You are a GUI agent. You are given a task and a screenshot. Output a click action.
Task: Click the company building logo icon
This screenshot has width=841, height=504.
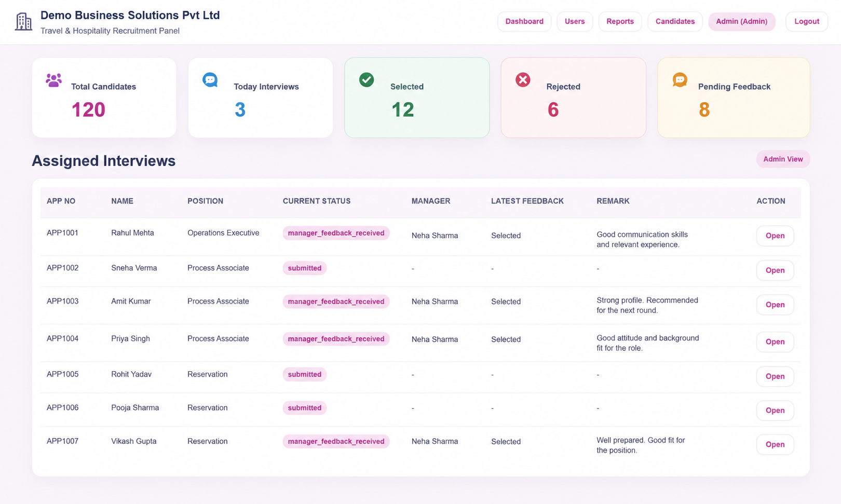23,22
